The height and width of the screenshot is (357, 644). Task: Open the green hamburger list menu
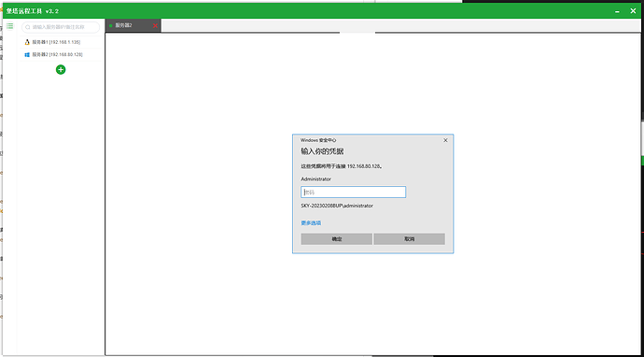(10, 26)
